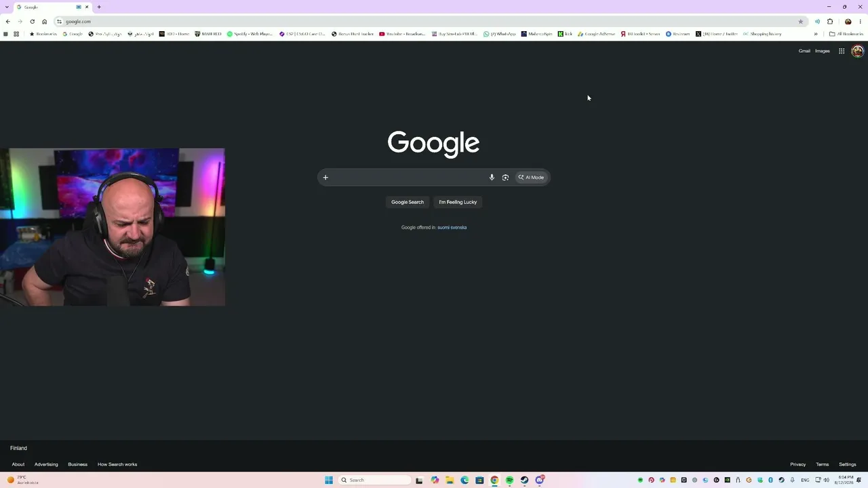
Task: Bookmark this page with the star icon
Action: 800,22
